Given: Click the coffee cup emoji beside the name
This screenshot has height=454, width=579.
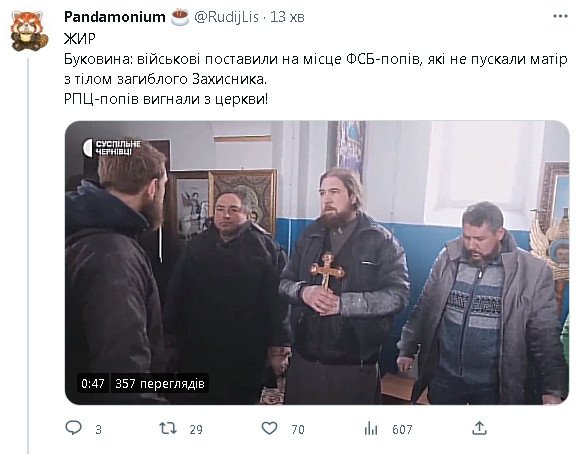Looking at the screenshot, I should click(x=180, y=17).
